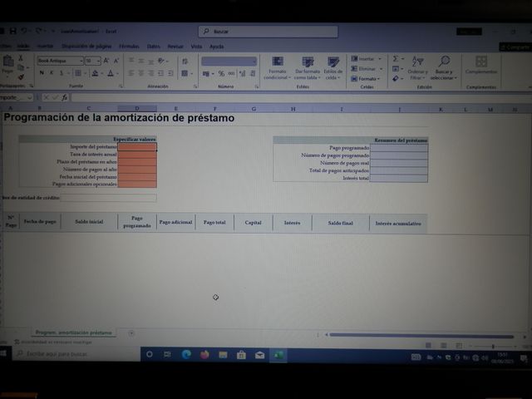Open Ordenar y filtrar tool
This screenshot has height=399, width=532.
point(417,62)
